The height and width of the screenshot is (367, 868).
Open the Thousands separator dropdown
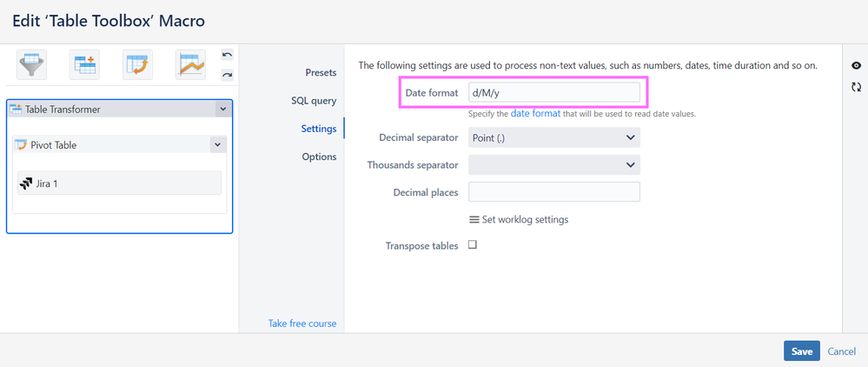click(554, 164)
